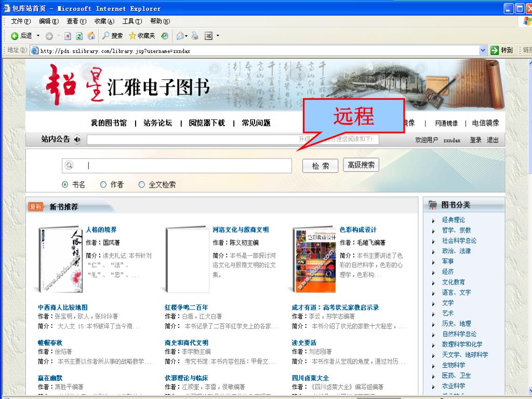532x399 pixels.
Task: Go to the Home page icon
Action: coord(91,36)
